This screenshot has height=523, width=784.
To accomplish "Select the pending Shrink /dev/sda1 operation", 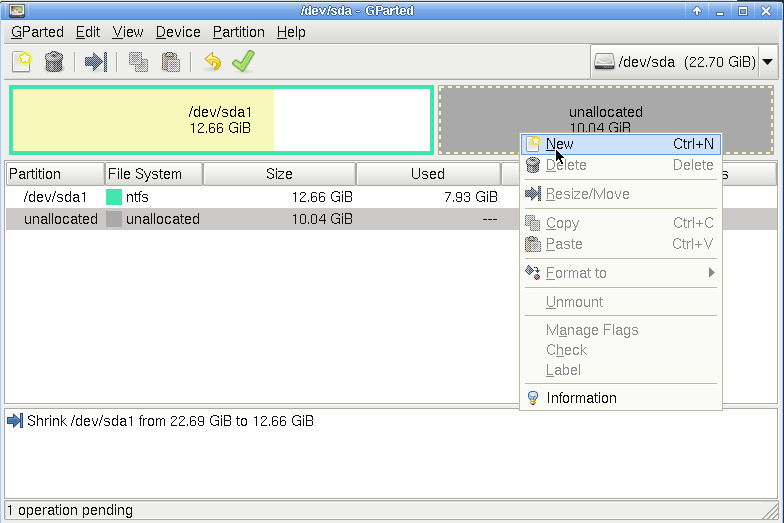I will click(170, 421).
